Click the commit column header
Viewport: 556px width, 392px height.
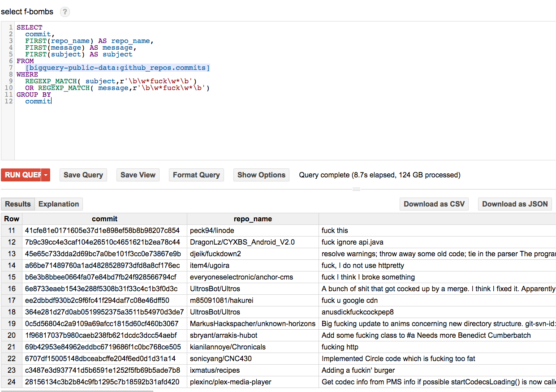pos(104,219)
